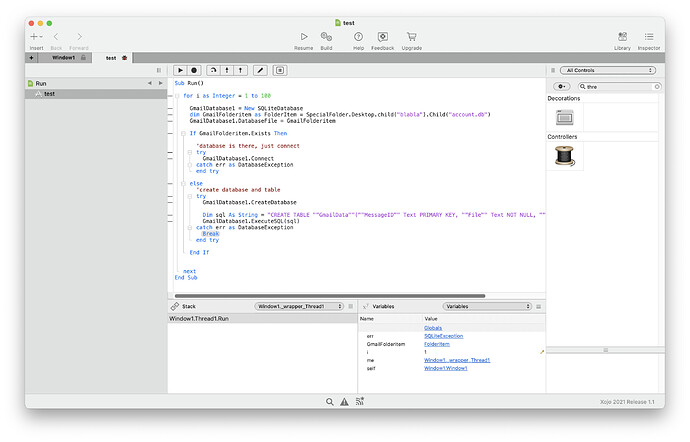Click navigator pane grip handle icon
Image resolution: width=690 pixels, height=442 pixels.
[159, 70]
